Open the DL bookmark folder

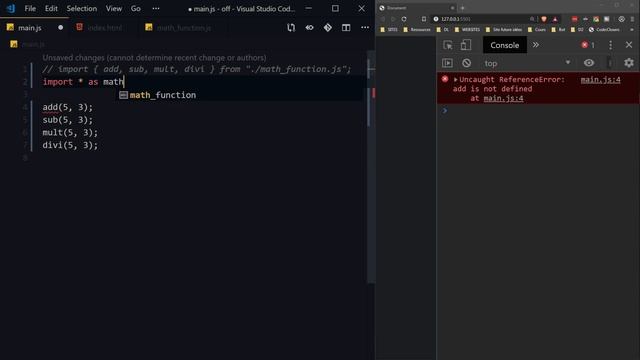tap(443, 30)
